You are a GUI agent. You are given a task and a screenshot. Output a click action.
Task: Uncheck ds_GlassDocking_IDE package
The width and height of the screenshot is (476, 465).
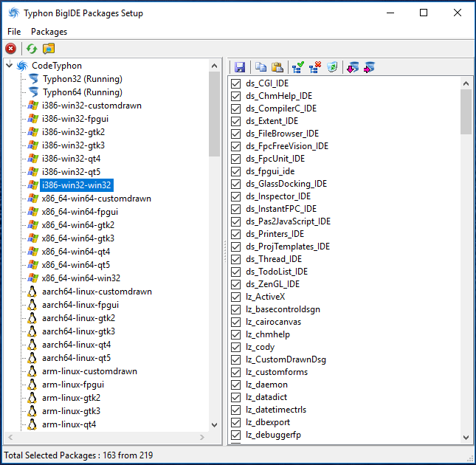tap(236, 184)
